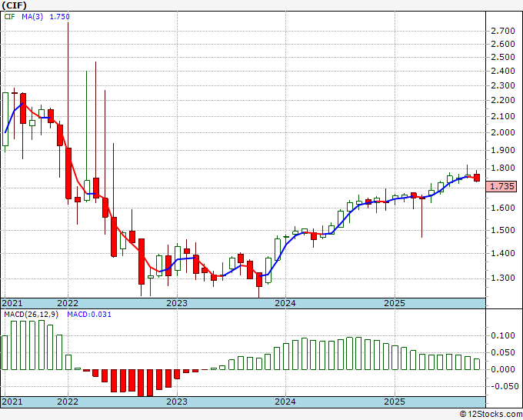Viewport: 523px width, 420px height.
Task: Select 2024 on MACD panel timeline
Action: pos(285,402)
